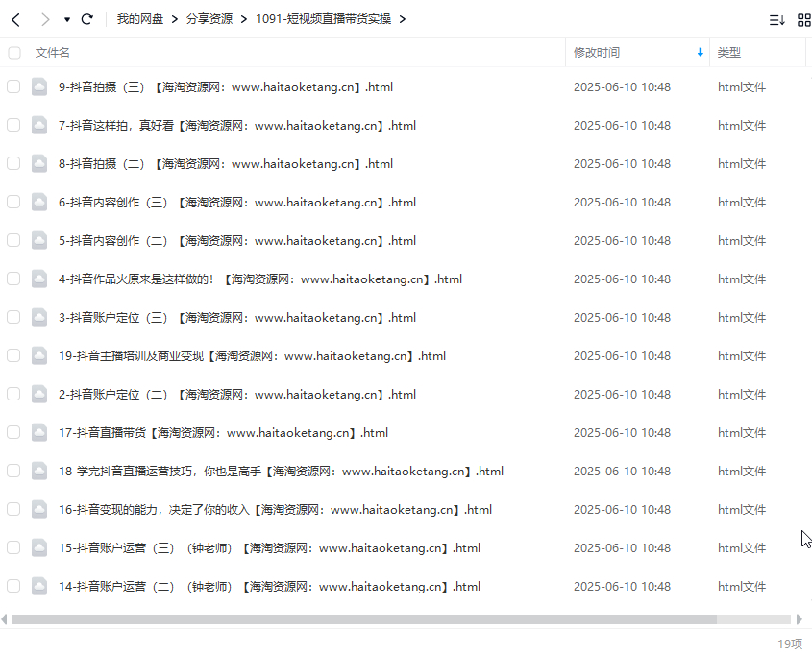Go back with the left arrow button
This screenshot has height=654, width=812.
[16, 19]
